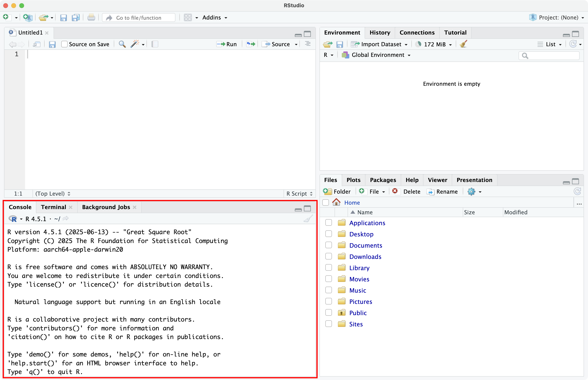Open the Packages tab
This screenshot has height=380, width=588.
[383, 180]
